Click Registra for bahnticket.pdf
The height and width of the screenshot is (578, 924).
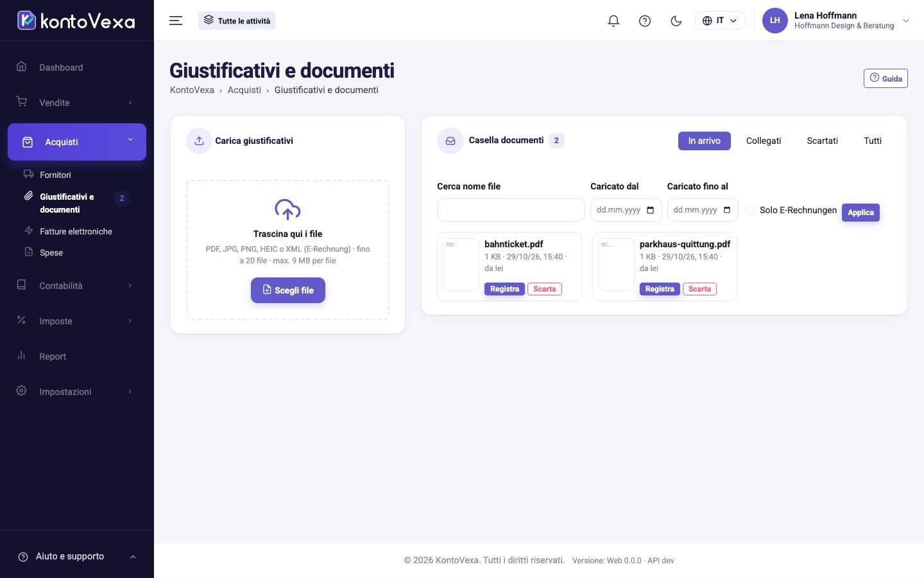click(504, 289)
